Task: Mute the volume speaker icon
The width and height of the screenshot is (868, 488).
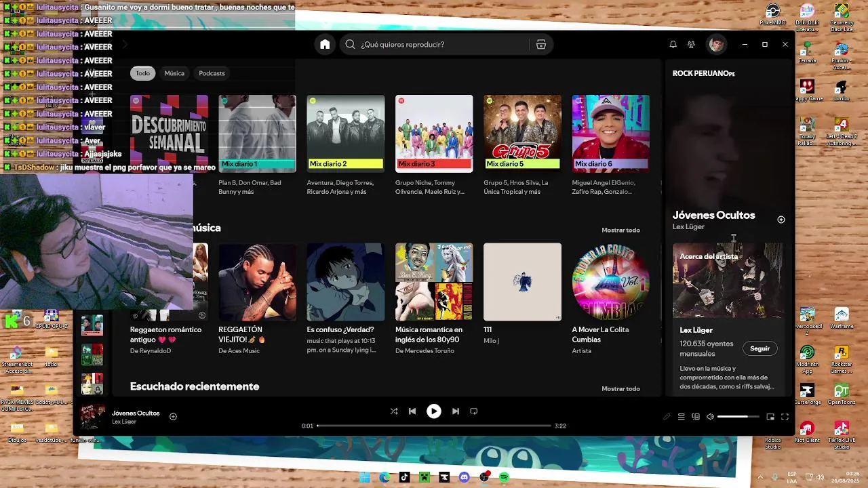Action: pos(710,417)
